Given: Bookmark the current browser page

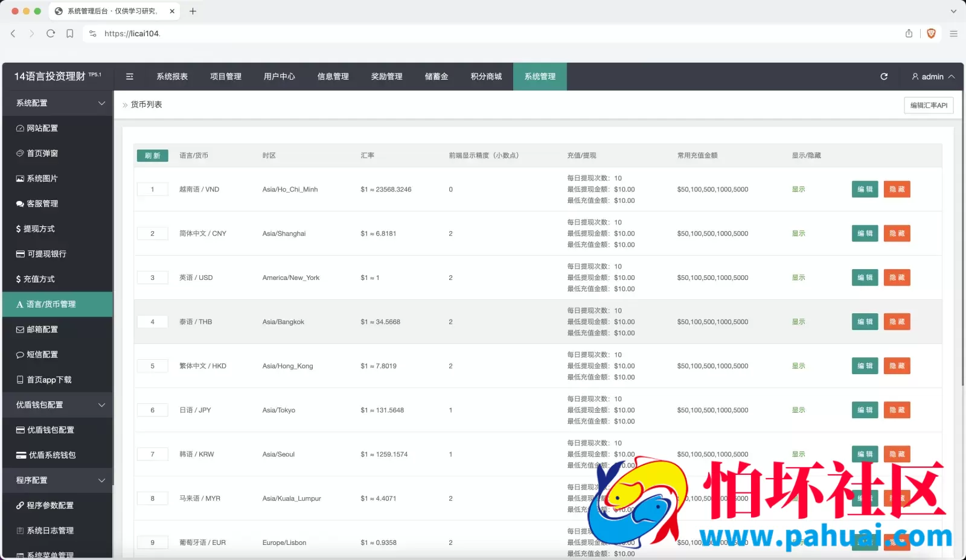Looking at the screenshot, I should click(70, 34).
